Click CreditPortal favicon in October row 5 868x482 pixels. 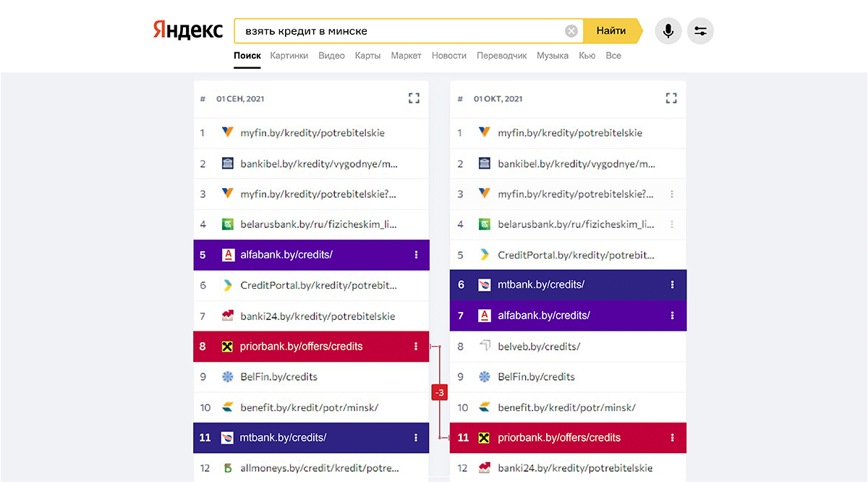coord(485,255)
